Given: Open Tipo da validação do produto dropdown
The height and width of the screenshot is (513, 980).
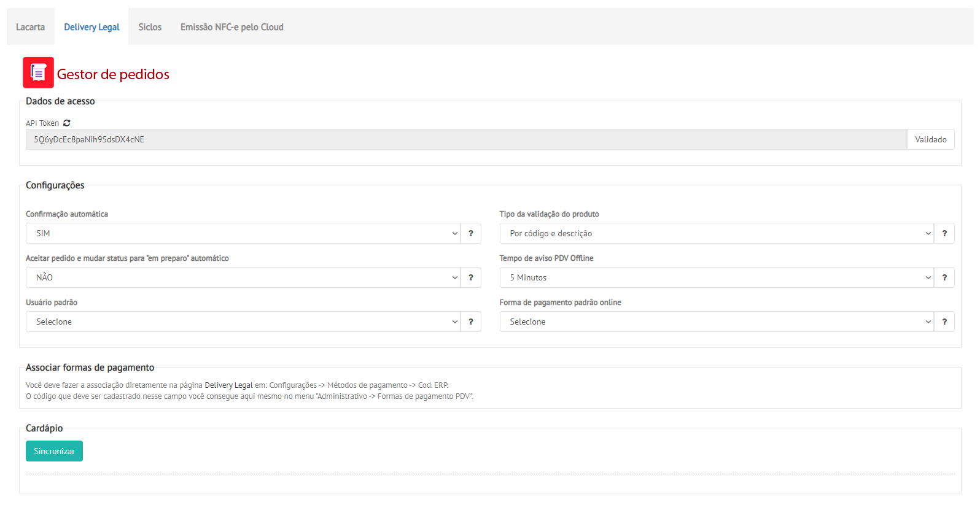Looking at the screenshot, I should pyautogui.click(x=717, y=233).
